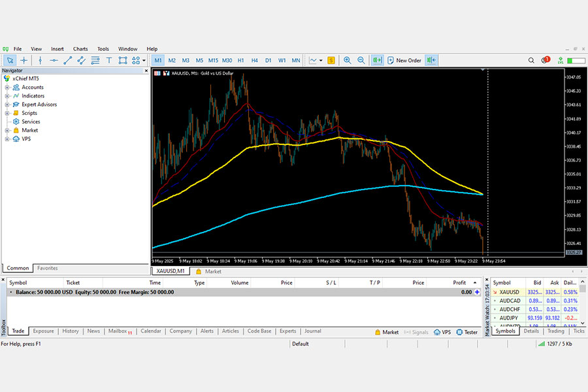
Task: Open the Insert menu
Action: pyautogui.click(x=57, y=49)
